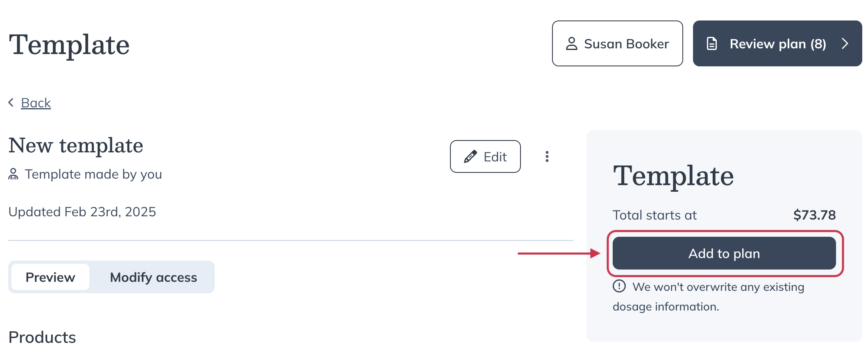
Task: Add the template to the plan
Action: 724,253
